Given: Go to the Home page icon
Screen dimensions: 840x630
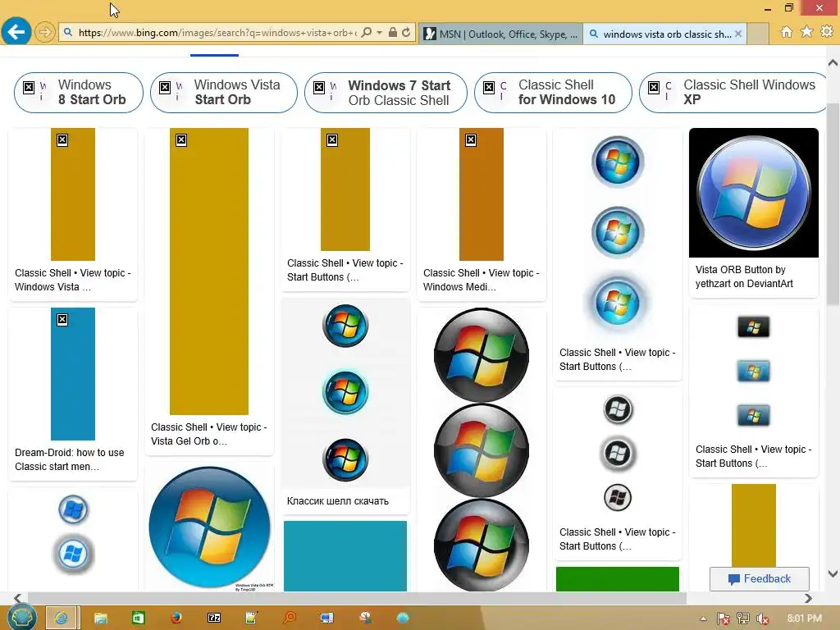Looking at the screenshot, I should [x=787, y=32].
